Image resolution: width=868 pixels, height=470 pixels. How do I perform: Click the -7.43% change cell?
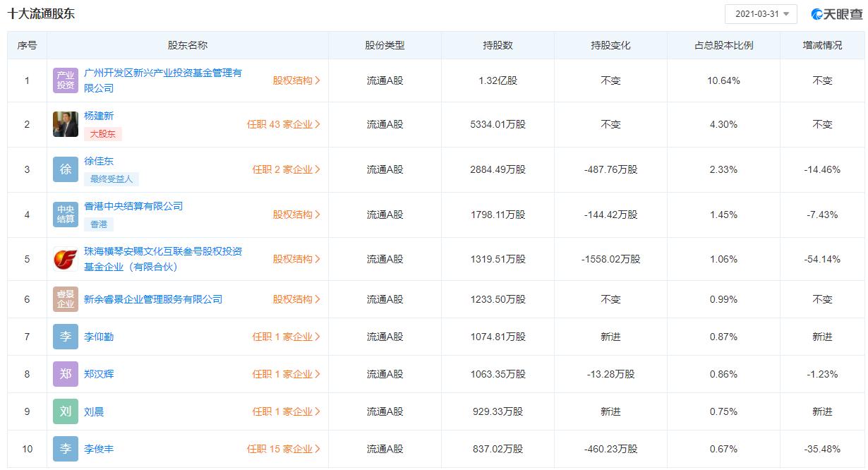(x=823, y=215)
